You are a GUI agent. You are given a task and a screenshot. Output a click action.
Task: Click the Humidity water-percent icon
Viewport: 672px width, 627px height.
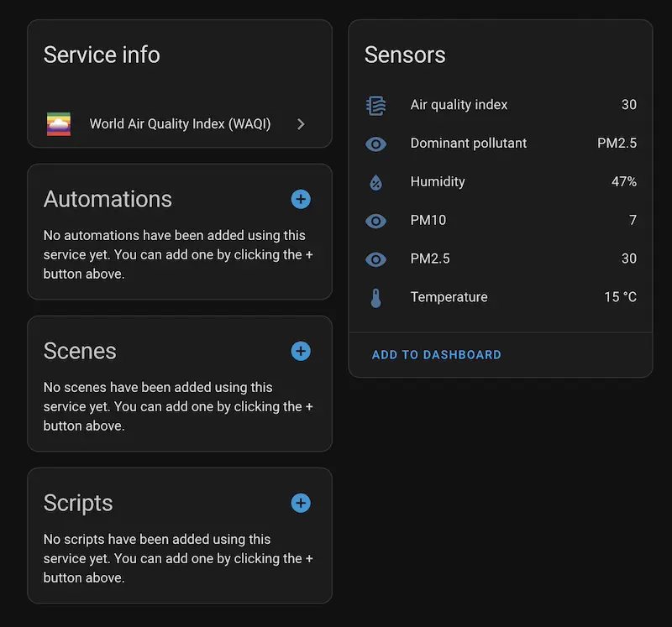point(375,182)
